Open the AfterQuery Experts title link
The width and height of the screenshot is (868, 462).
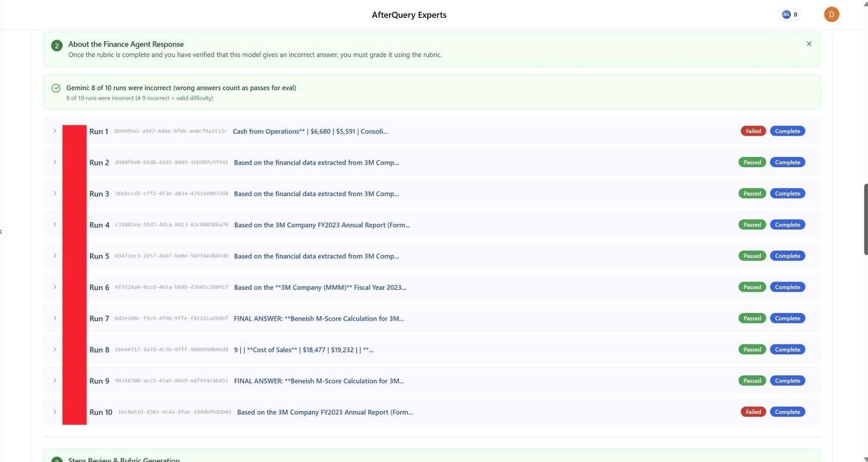click(409, 15)
